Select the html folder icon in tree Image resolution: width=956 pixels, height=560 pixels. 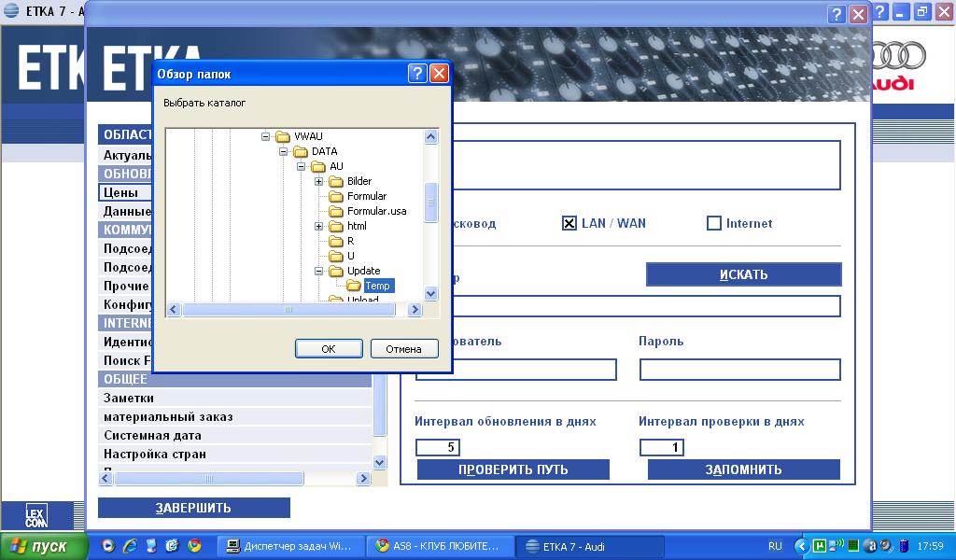(x=337, y=226)
